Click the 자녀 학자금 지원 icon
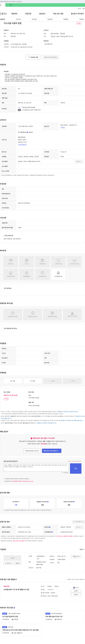The image size is (85, 644). click(x=74, y=262)
